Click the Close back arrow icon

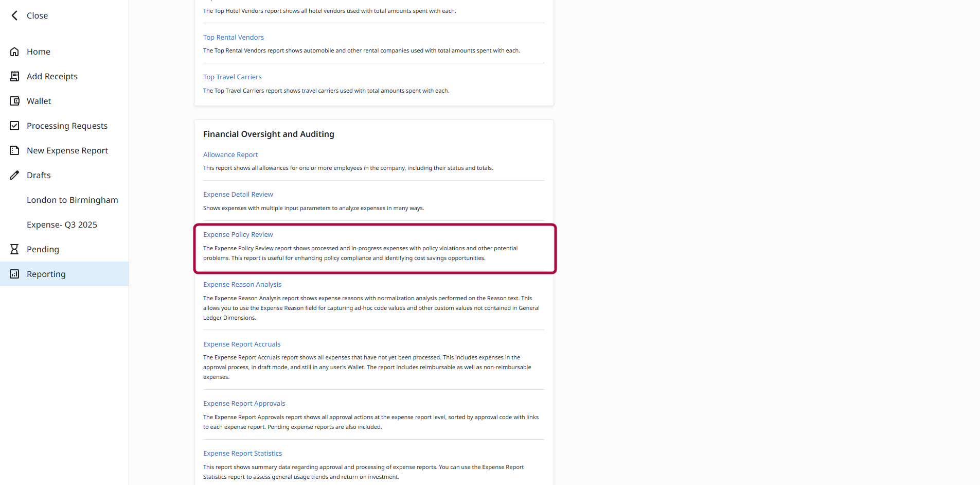[x=14, y=15]
